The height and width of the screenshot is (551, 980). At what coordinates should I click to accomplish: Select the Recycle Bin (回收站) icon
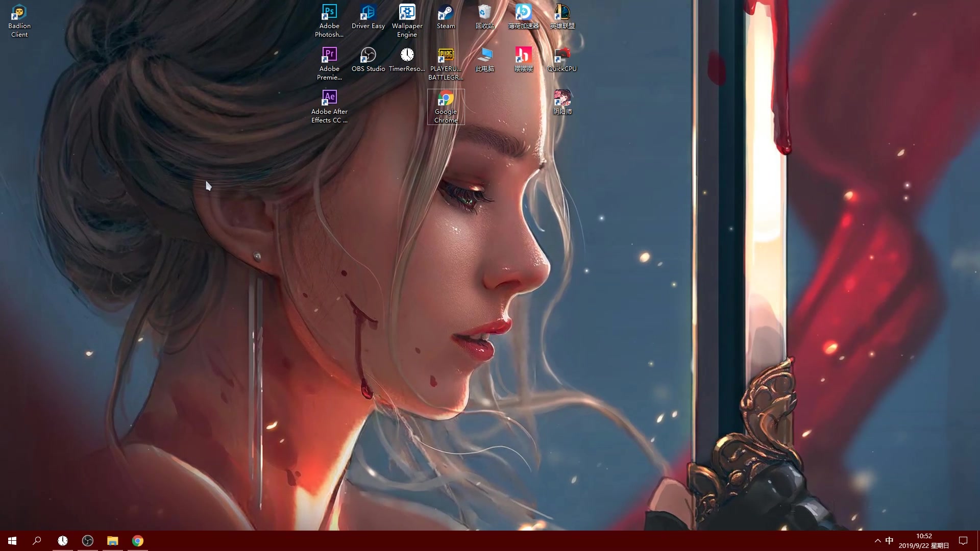click(484, 16)
